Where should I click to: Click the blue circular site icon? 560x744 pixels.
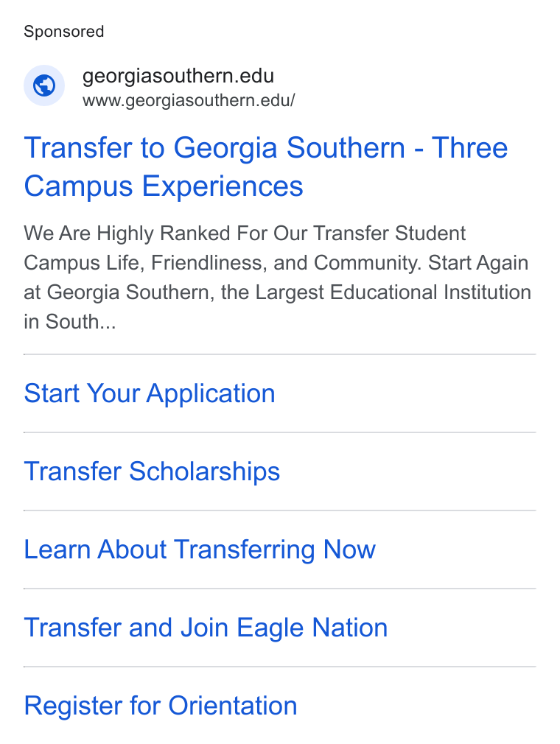coord(44,85)
